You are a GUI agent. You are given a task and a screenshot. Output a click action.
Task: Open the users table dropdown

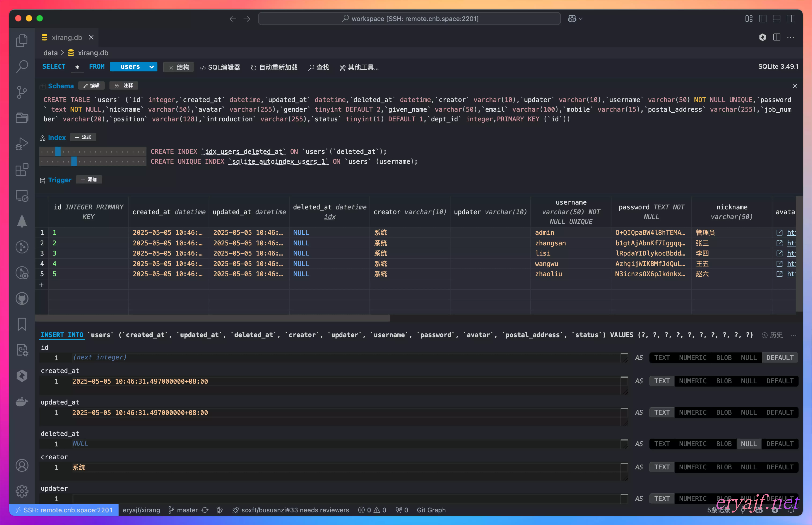tap(134, 67)
